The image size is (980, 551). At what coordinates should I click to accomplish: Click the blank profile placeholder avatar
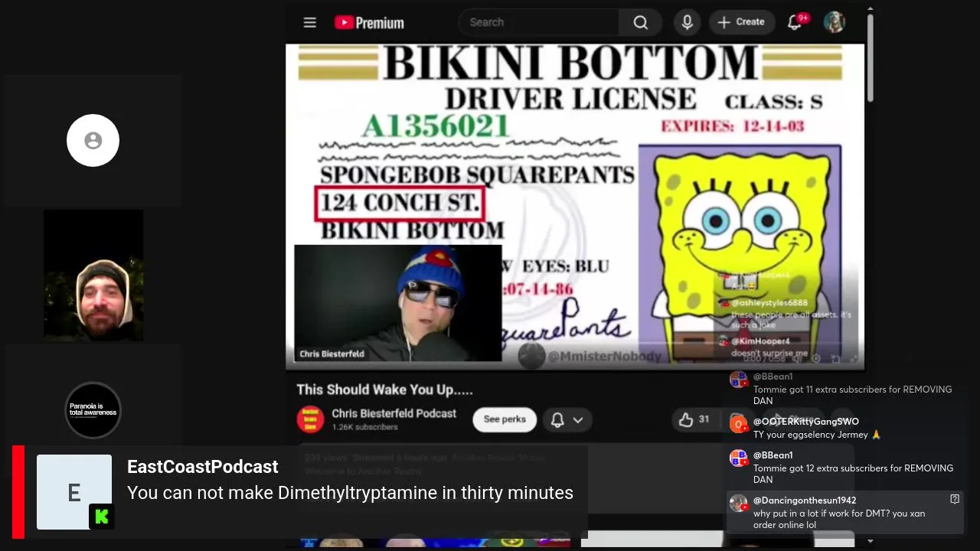point(93,141)
